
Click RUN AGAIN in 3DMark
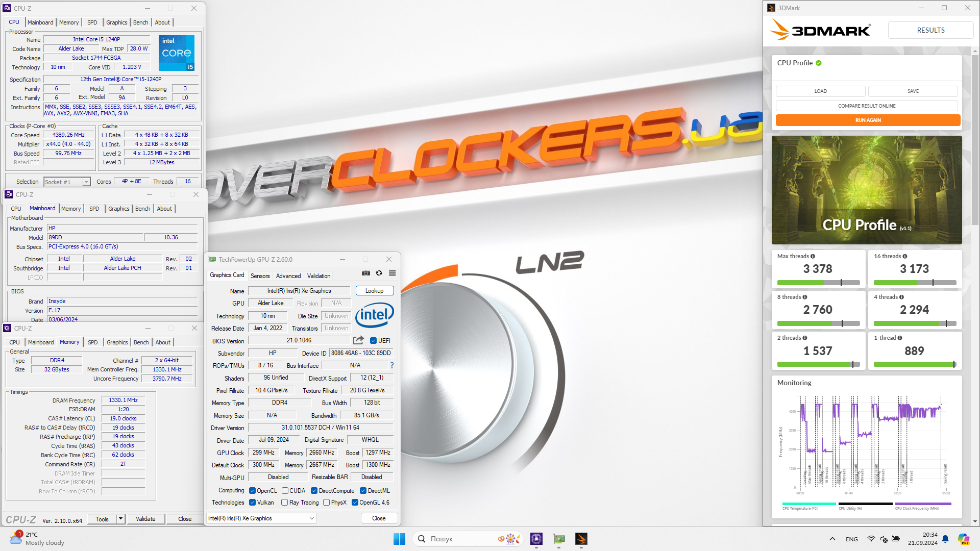(x=868, y=120)
